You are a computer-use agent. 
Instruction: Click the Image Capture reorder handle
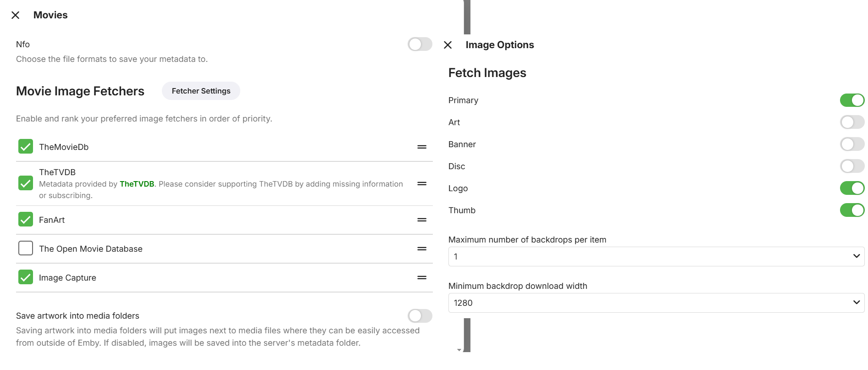tap(422, 278)
